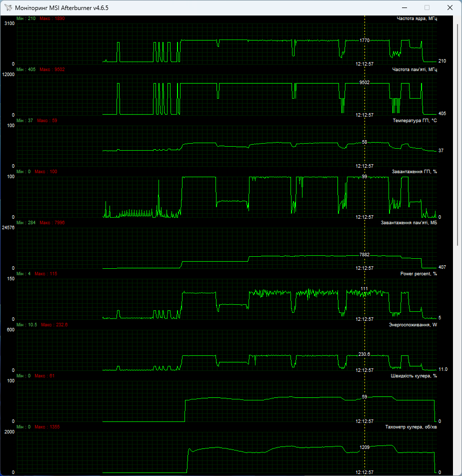
Task: Click the 'Power percent, %' graph title
Action: [418, 273]
